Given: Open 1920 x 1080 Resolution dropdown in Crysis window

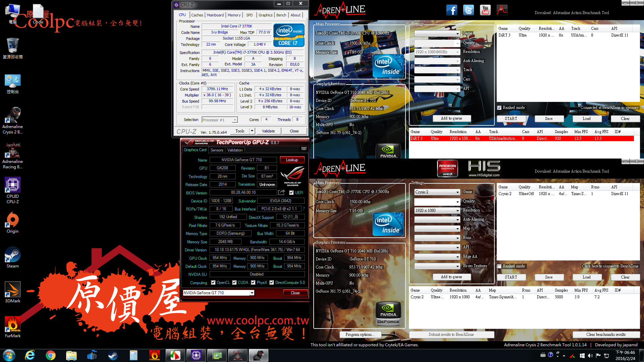Looking at the screenshot, I should tap(437, 210).
